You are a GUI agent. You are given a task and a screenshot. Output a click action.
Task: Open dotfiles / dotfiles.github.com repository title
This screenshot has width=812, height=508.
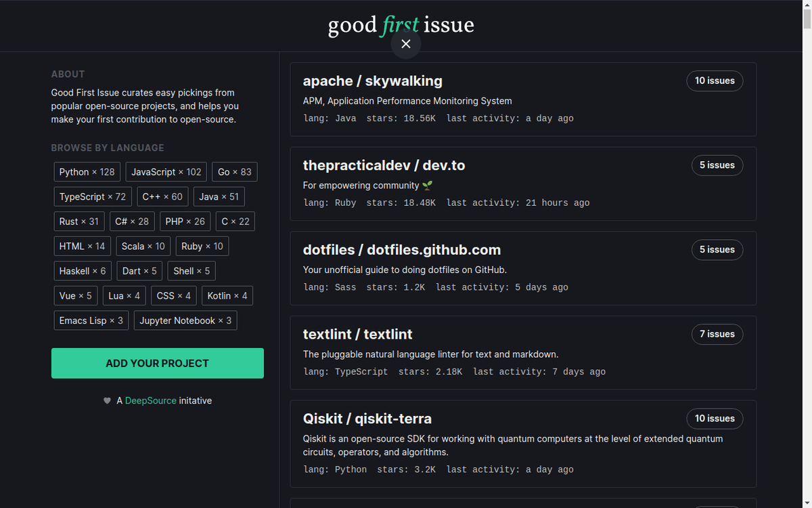tap(402, 250)
